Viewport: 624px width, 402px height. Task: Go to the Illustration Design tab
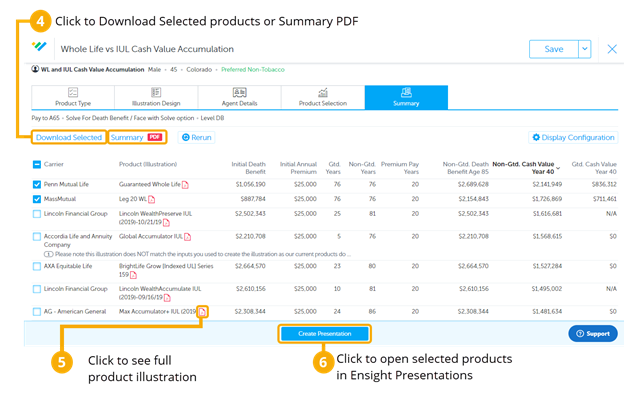pos(156,97)
